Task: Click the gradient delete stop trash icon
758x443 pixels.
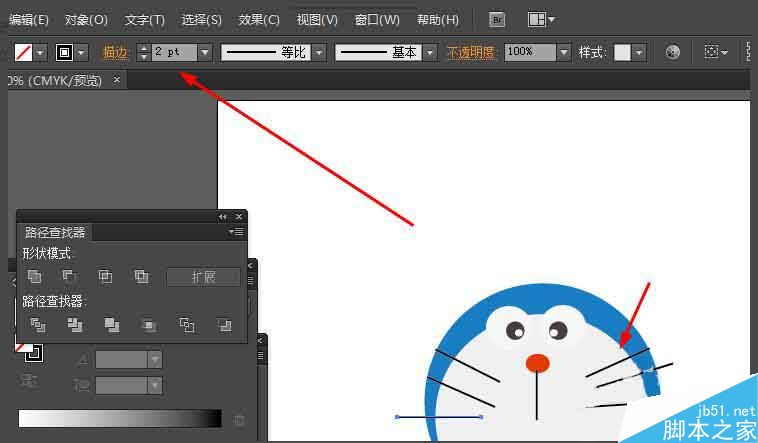Action: pyautogui.click(x=239, y=420)
